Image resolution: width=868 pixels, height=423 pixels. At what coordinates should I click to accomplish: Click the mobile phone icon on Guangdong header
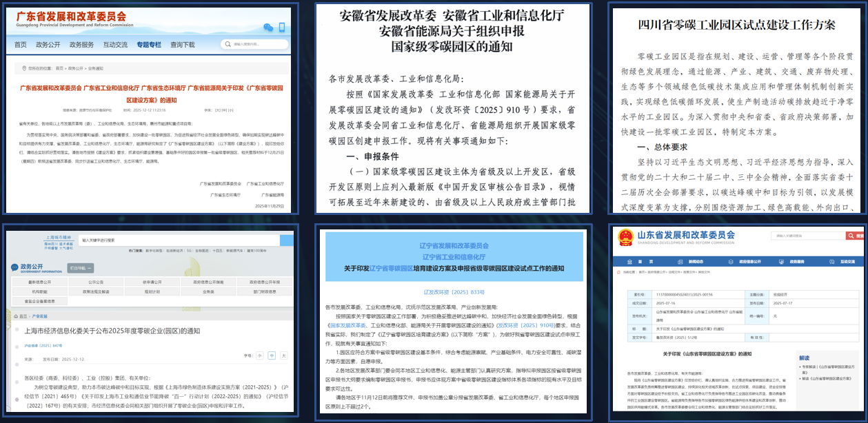282,28
